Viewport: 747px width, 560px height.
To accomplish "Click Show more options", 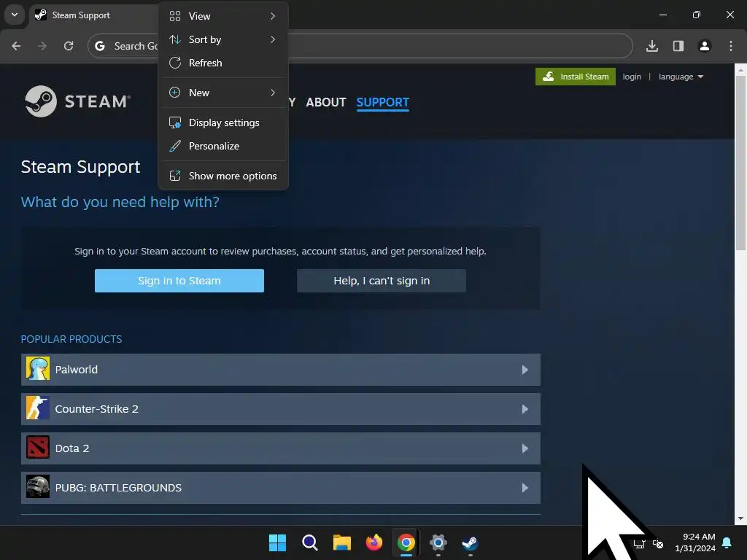I will tap(223, 176).
